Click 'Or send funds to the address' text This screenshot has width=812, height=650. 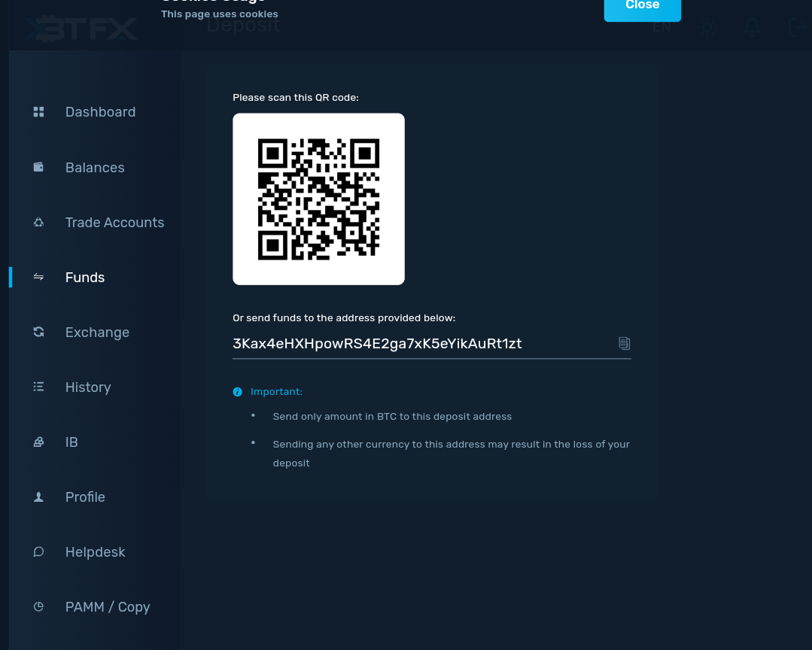point(344,317)
